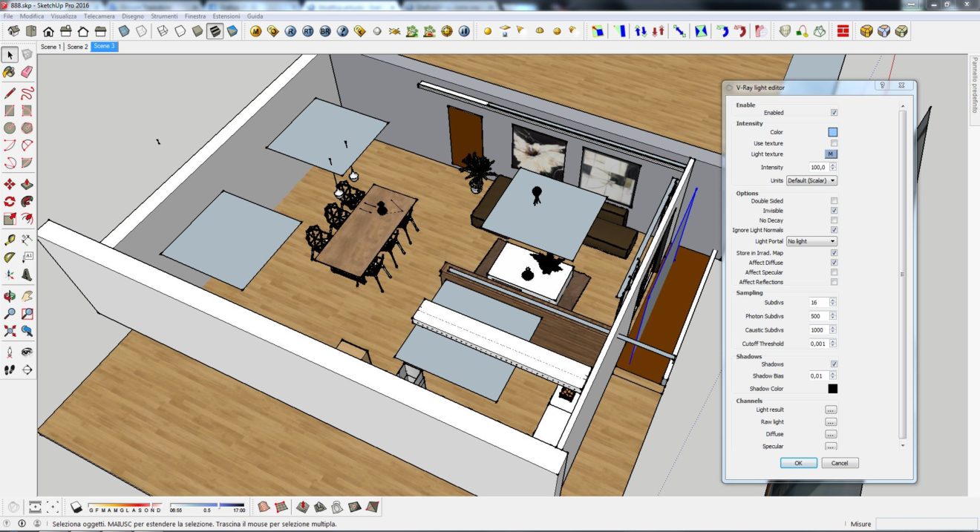
Task: Pick the Line pencil tool
Action: pos(10,93)
